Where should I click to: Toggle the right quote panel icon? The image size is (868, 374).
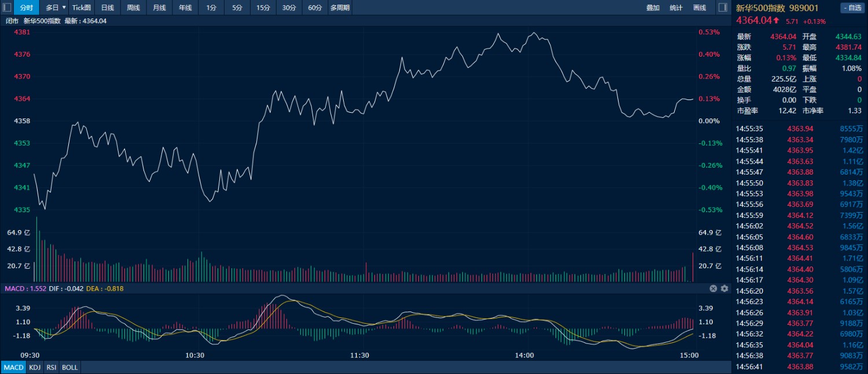(x=723, y=8)
